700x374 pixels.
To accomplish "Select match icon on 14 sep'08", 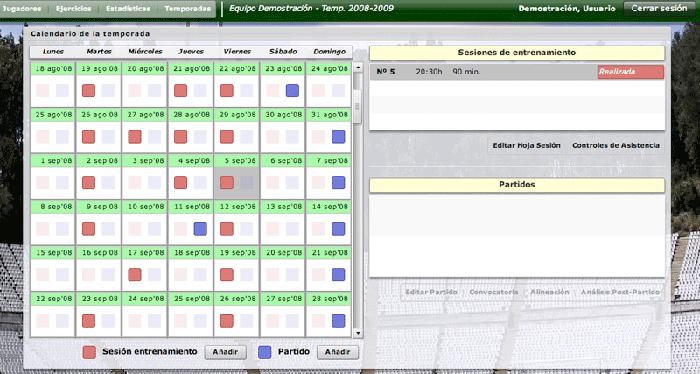I will 338,229.
